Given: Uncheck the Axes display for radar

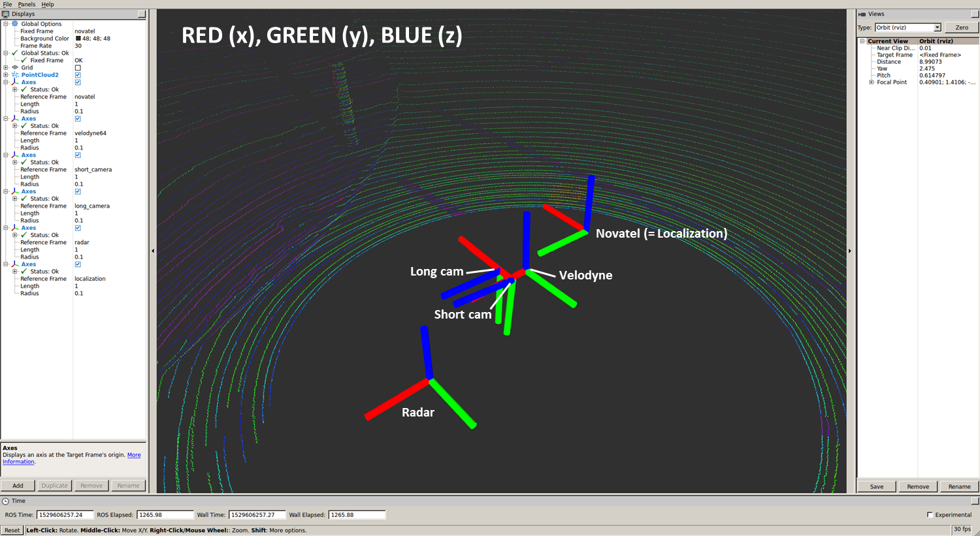Looking at the screenshot, I should [x=78, y=228].
